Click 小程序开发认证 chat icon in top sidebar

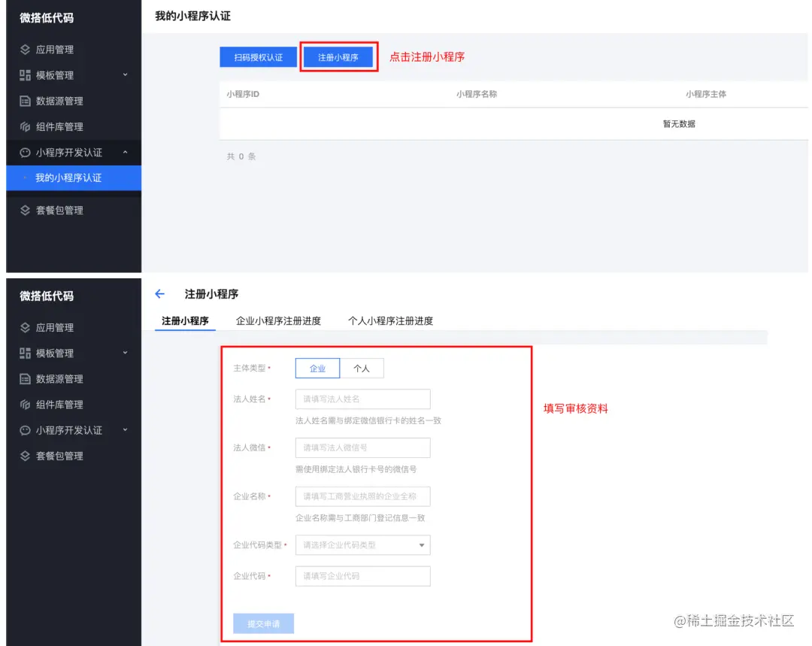(x=25, y=153)
